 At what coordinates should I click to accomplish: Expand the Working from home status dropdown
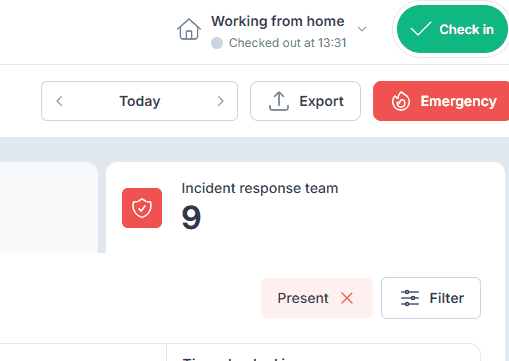pyautogui.click(x=362, y=29)
